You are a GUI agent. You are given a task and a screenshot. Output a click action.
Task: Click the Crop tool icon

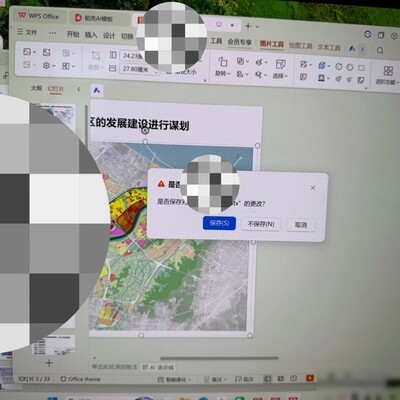point(96,55)
